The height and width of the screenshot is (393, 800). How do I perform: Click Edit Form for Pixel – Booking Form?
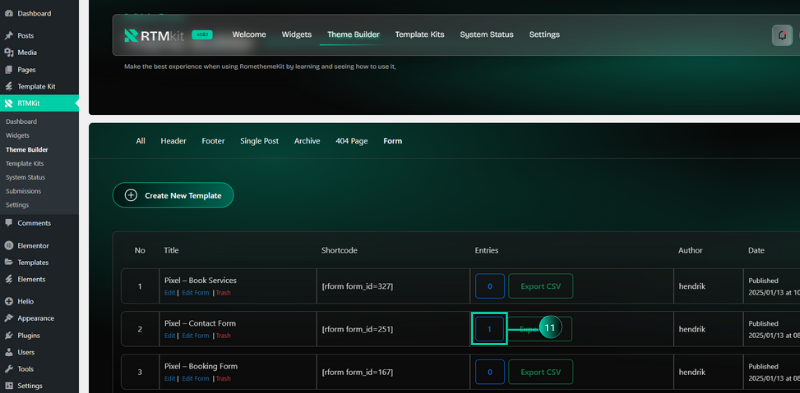click(195, 379)
